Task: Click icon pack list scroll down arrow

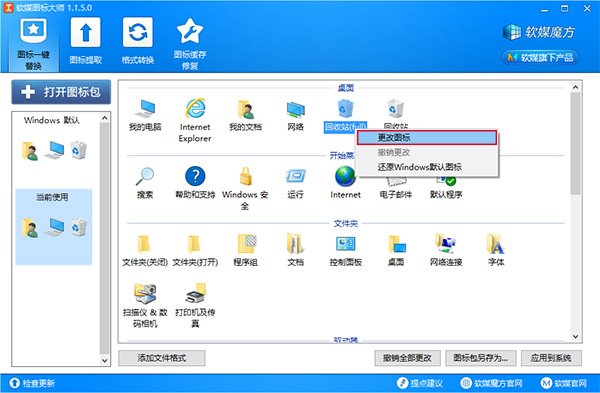Action: pyautogui.click(x=104, y=360)
